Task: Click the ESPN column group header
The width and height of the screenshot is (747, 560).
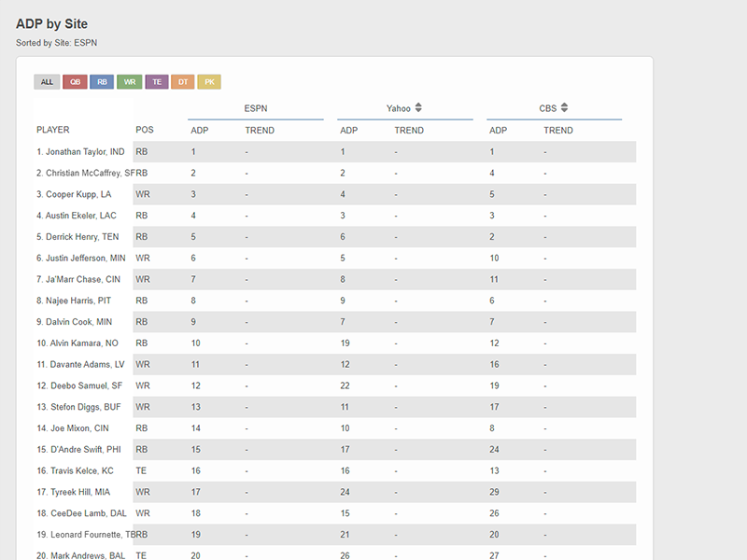Action: coord(256,108)
